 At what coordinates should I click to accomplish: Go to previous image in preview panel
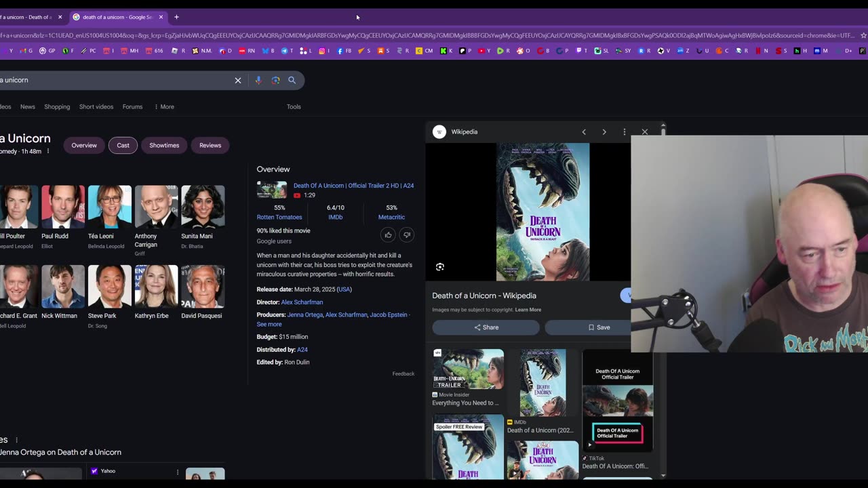[x=584, y=131]
